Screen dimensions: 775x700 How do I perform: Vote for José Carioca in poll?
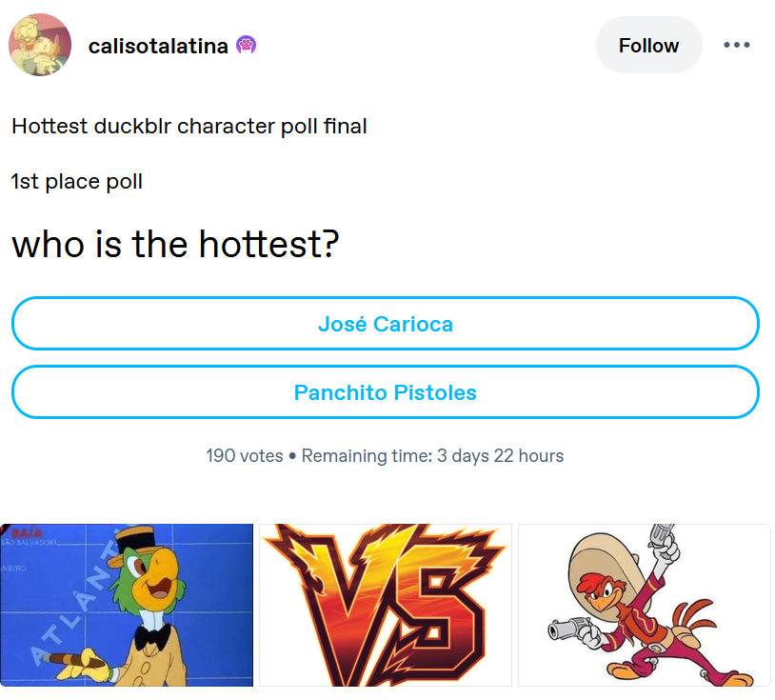[386, 324]
